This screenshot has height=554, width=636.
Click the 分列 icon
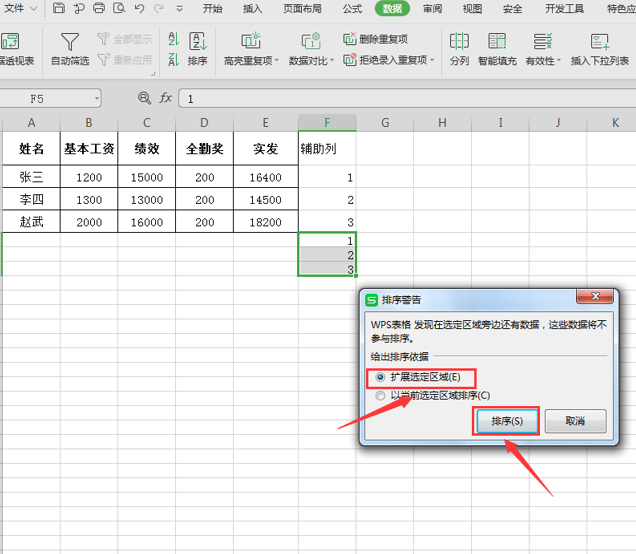459,41
